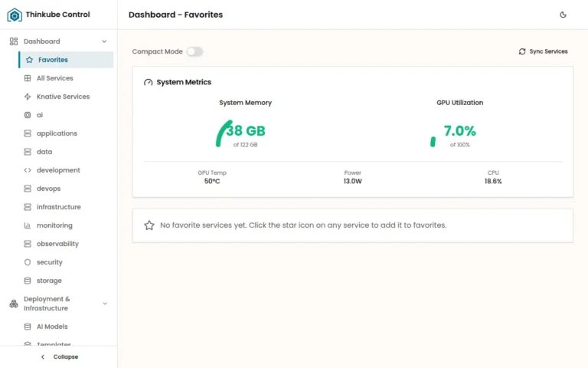Viewport: 588px width, 368px height.
Task: Click the development code-brackets icon
Action: tap(28, 170)
